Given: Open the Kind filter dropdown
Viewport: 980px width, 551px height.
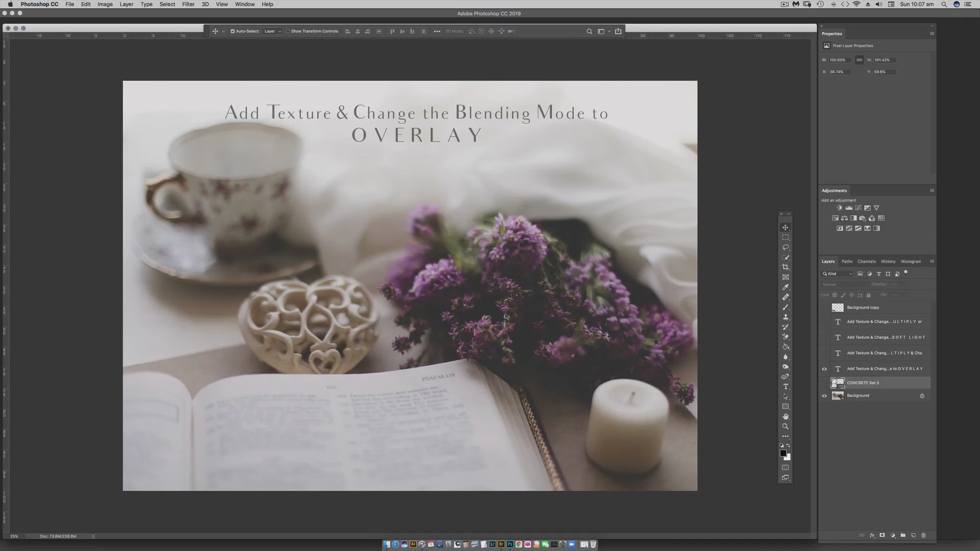Looking at the screenshot, I should pyautogui.click(x=838, y=274).
